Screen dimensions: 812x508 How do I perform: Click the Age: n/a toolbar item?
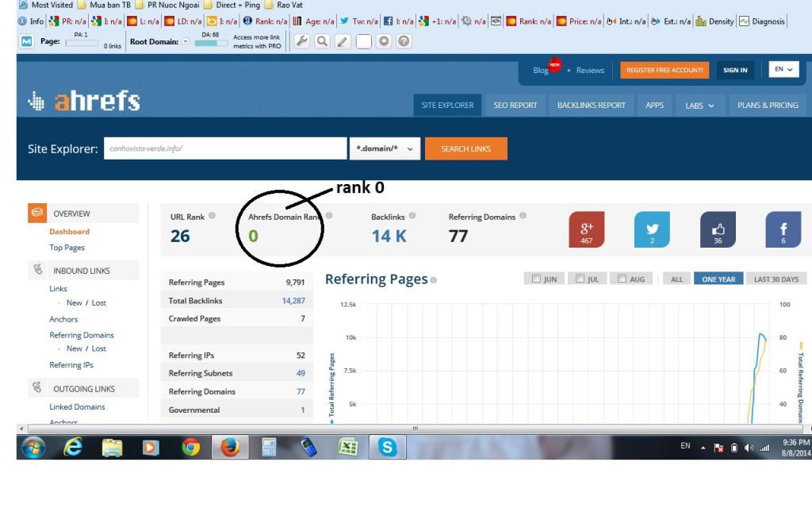(x=313, y=21)
